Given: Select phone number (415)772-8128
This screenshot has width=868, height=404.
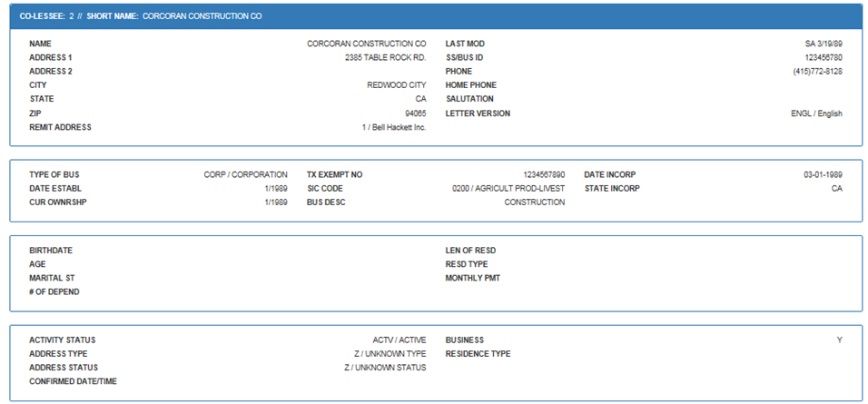Looking at the screenshot, I should (818, 72).
